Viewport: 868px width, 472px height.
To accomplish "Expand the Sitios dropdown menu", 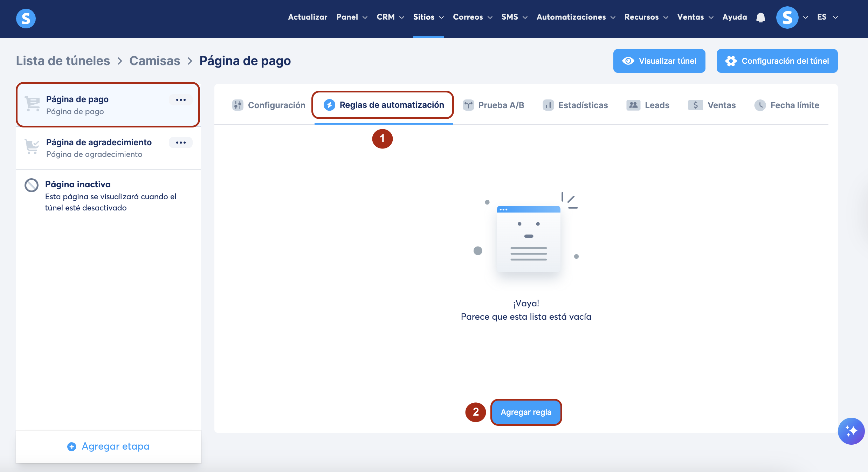I will pos(428,17).
